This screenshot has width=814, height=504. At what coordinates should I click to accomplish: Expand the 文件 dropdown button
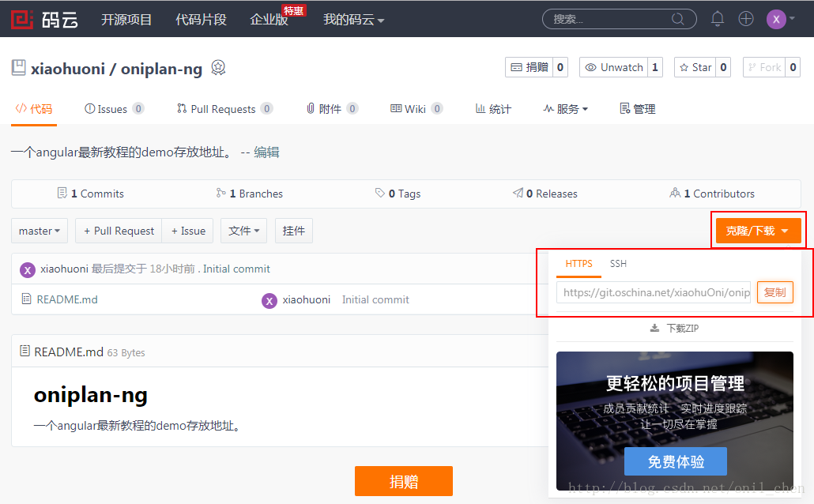click(243, 231)
